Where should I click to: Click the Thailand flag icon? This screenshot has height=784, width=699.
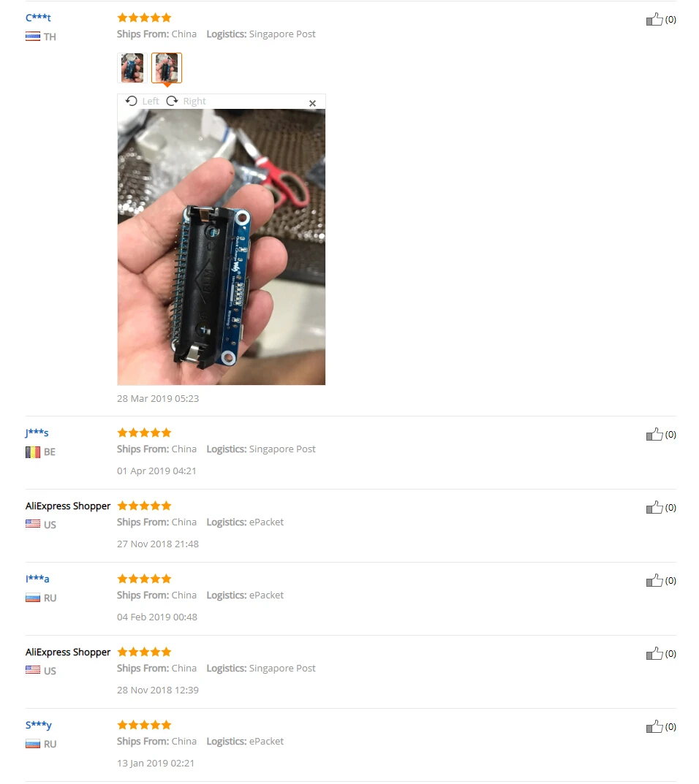(x=33, y=37)
